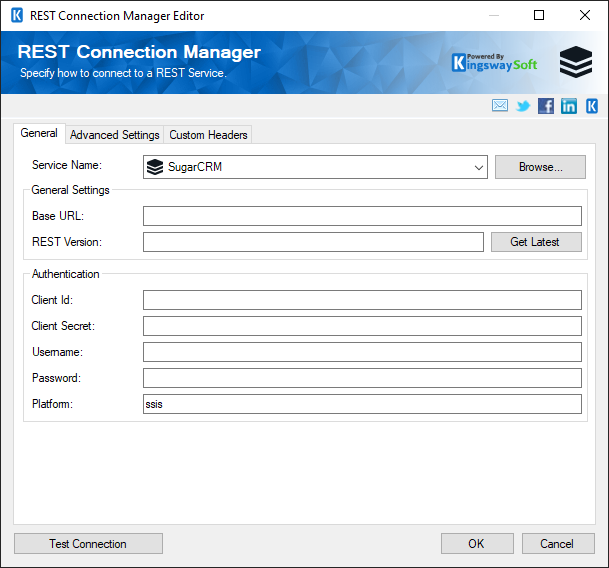Click the 'REST Version:' label

[67, 242]
